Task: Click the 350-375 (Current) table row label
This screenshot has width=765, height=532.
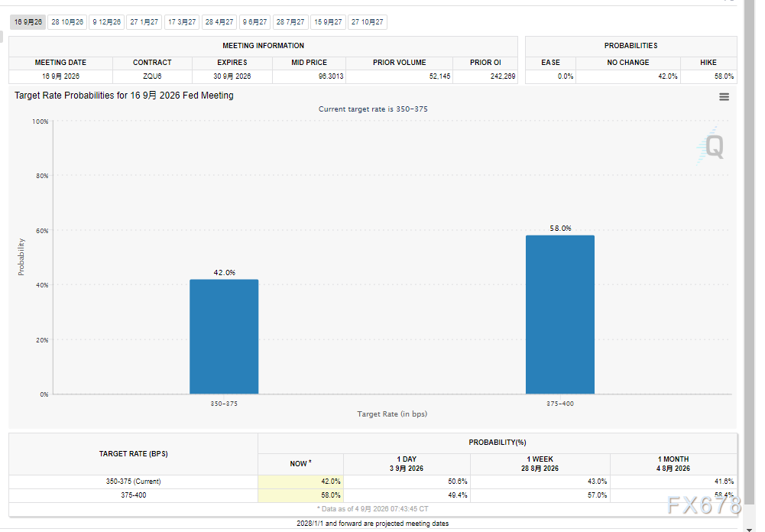Action: tap(133, 482)
